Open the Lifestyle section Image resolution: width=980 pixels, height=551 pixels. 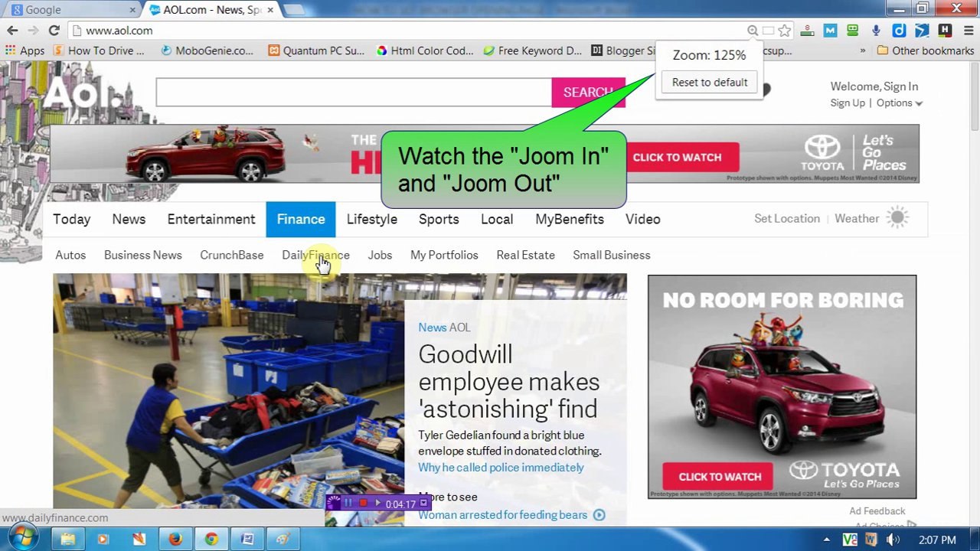(372, 220)
